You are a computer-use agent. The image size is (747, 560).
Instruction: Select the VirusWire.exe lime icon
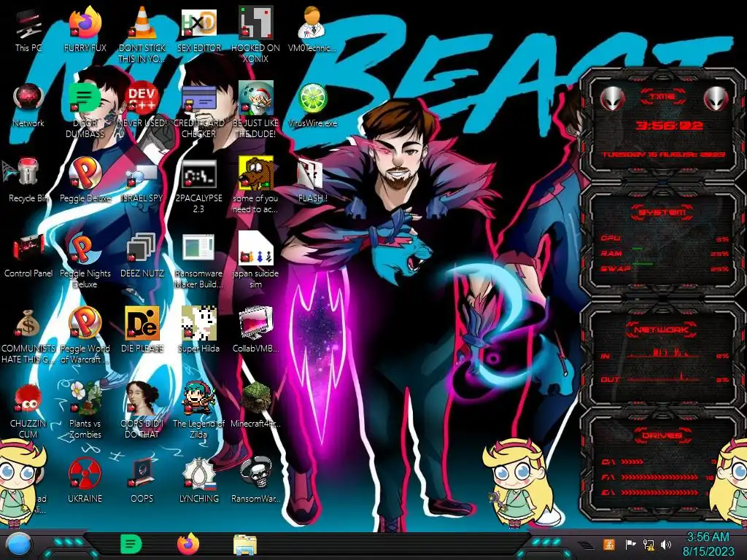click(x=312, y=106)
